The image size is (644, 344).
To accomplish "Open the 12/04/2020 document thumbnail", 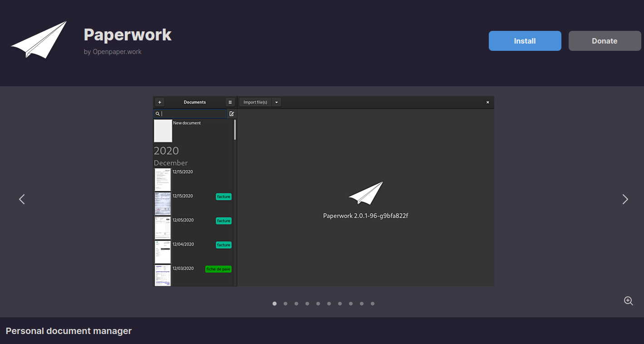I will tap(162, 252).
